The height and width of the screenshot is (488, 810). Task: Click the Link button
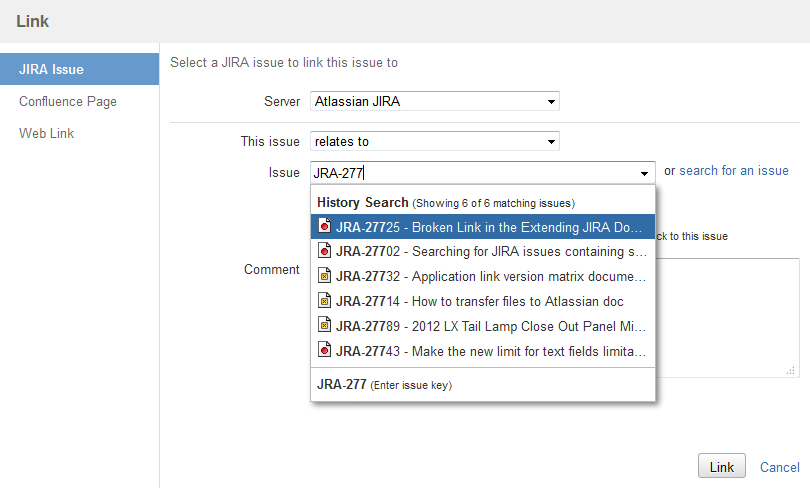[722, 467]
